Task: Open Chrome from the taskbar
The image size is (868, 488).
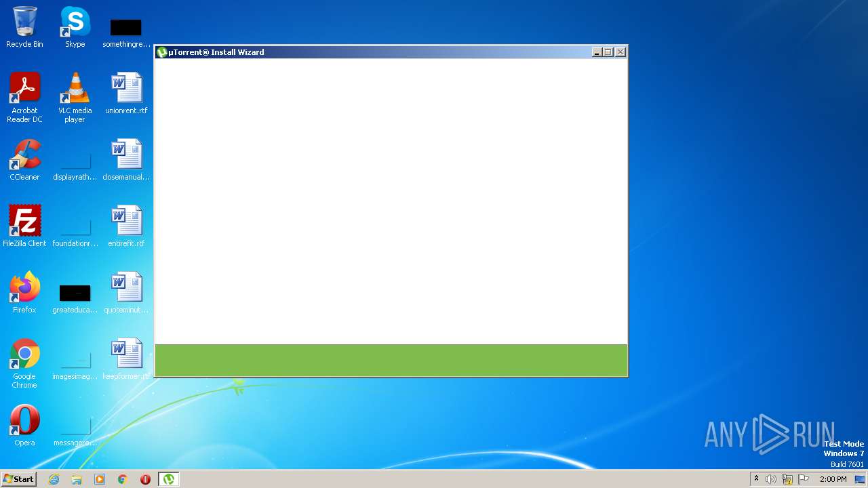Action: click(123, 479)
